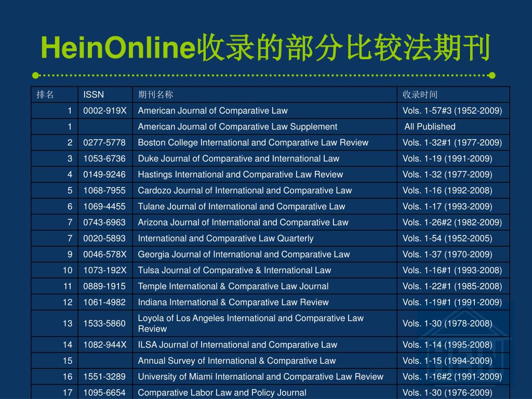Click Vols. 1-57#3 (1952-2009) cell

pyautogui.click(x=453, y=111)
